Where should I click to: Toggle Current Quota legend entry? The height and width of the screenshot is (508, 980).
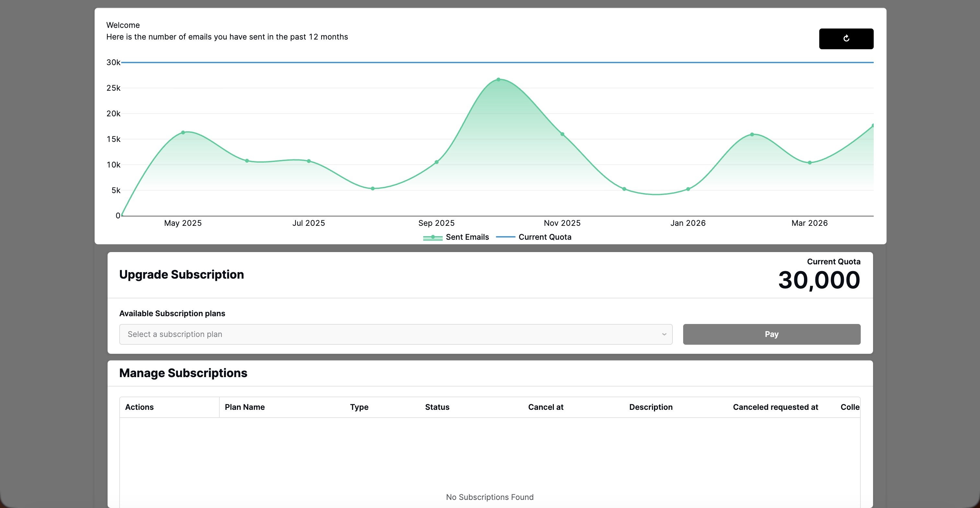point(544,237)
